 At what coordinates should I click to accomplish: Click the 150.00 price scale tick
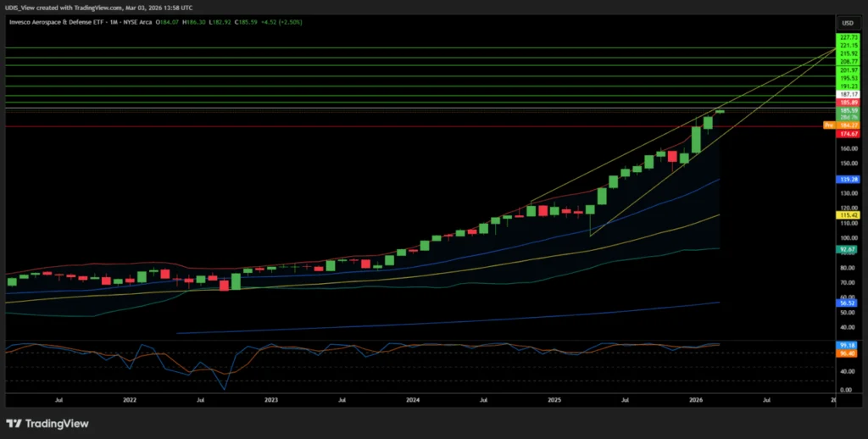click(849, 164)
